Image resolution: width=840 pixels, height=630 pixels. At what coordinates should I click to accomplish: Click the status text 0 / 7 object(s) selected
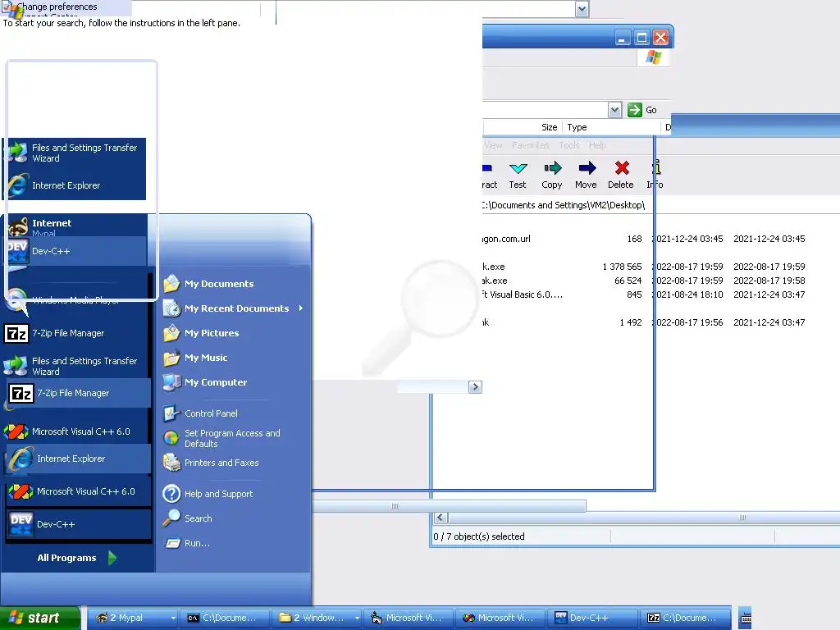479,536
